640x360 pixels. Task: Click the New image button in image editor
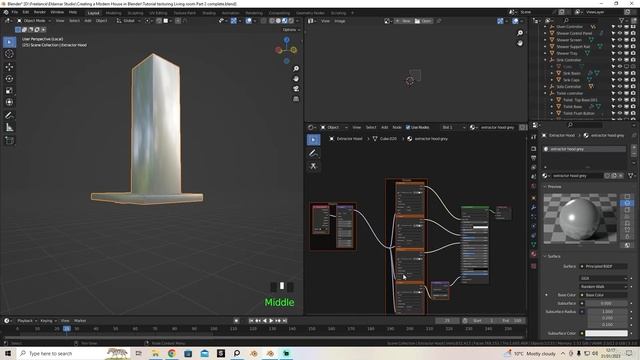(403, 21)
